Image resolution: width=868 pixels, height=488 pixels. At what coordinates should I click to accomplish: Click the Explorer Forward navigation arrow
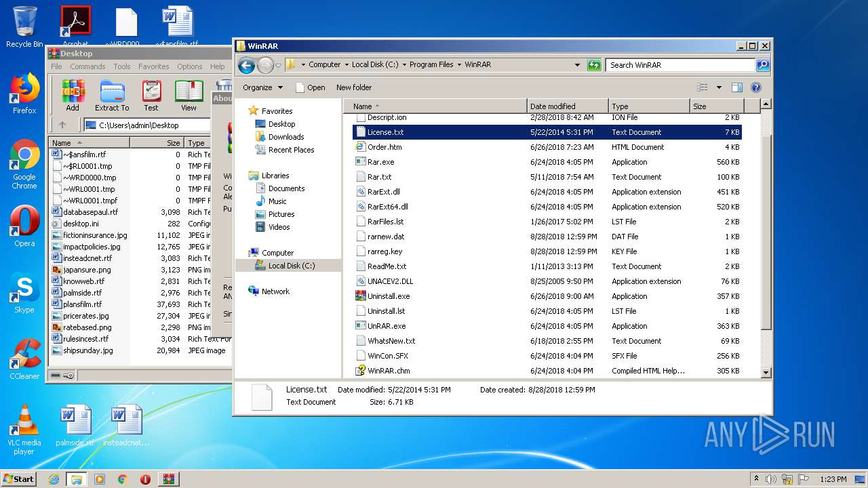pos(265,65)
